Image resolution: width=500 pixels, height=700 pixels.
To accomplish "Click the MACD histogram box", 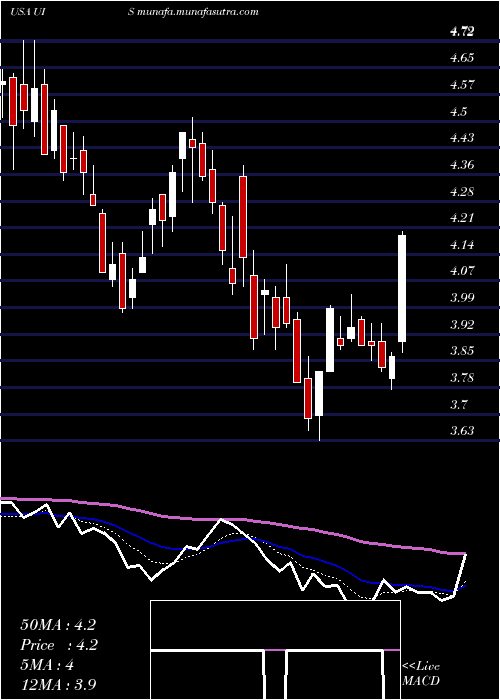I will click(275, 650).
